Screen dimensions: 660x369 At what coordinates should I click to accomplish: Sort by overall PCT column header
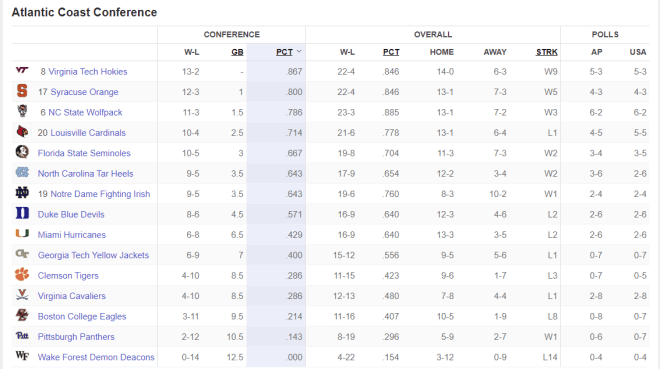[x=391, y=52]
